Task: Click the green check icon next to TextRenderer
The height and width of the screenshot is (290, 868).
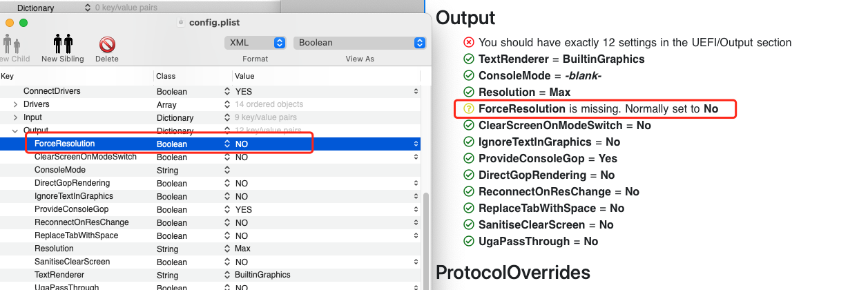Action: tap(469, 59)
